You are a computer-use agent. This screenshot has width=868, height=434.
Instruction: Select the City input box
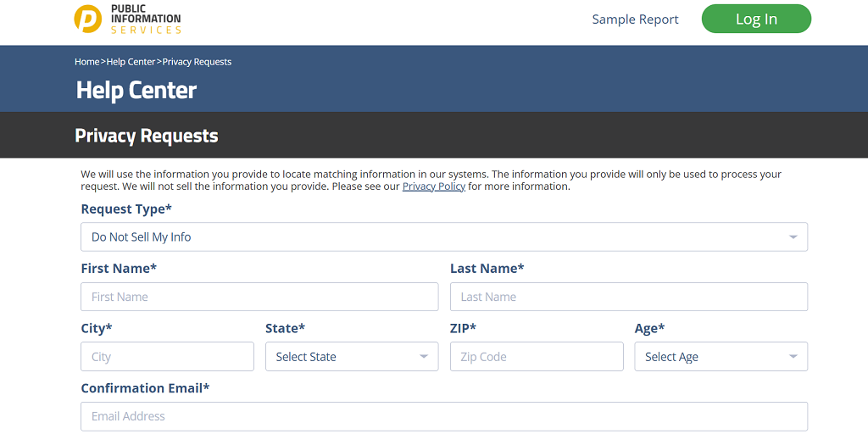pos(167,357)
